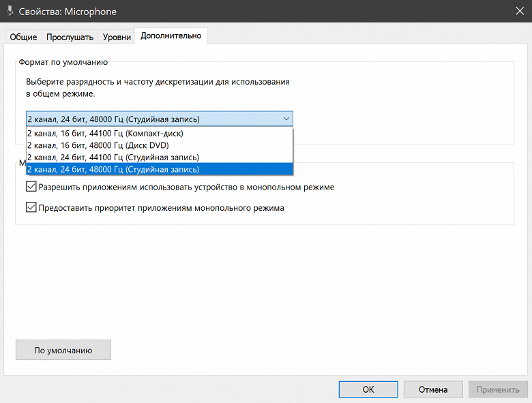Click the Применить button
Image resolution: width=532 pixels, height=403 pixels.
coord(498,389)
